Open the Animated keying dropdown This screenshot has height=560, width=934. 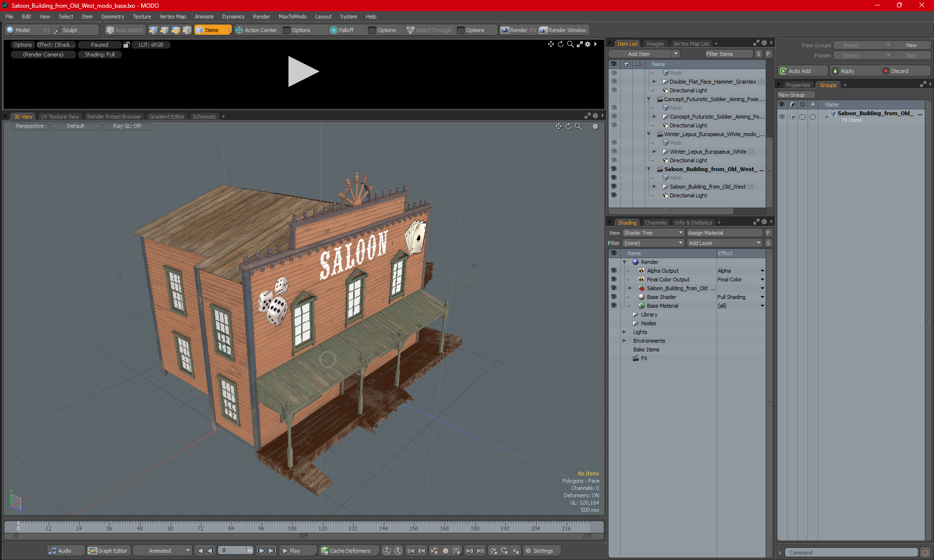click(162, 551)
